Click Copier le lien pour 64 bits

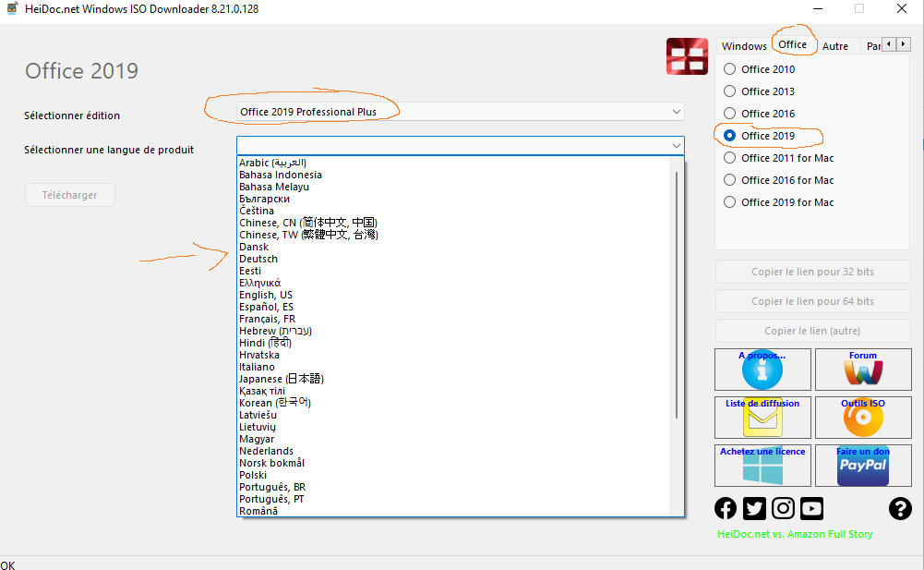pos(812,301)
